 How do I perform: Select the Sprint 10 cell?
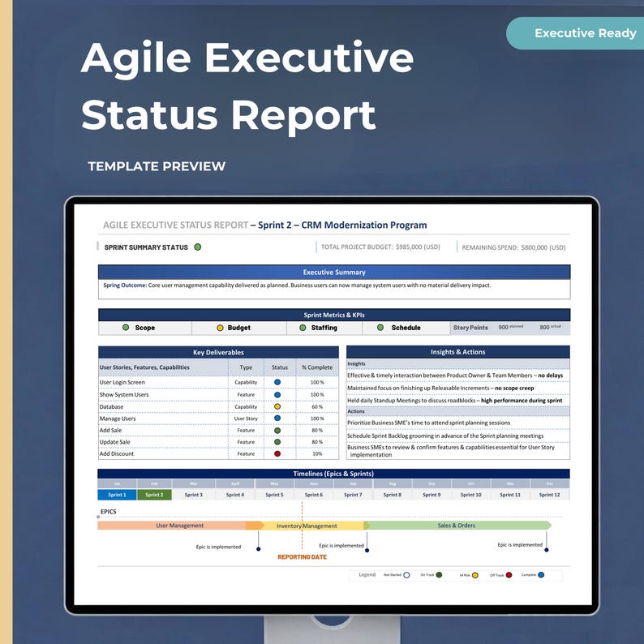(470, 495)
